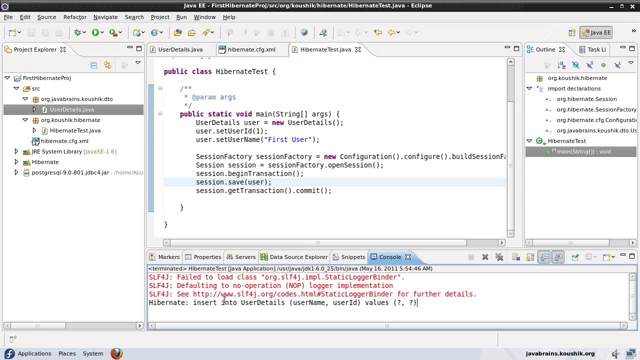Clear the Console output
This screenshot has width=640, height=360.
click(516, 257)
